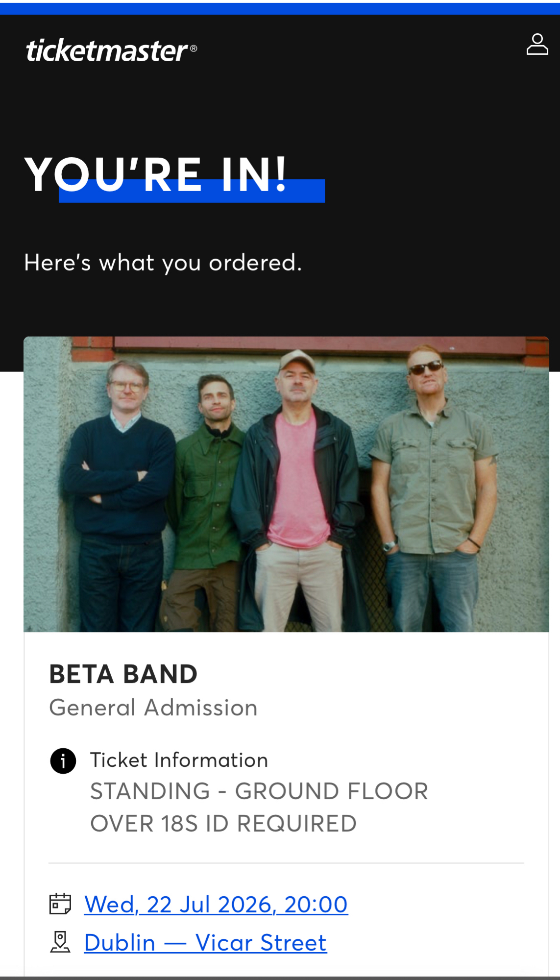Open the account profile icon
Screen dimensions: 560x980
click(537, 45)
